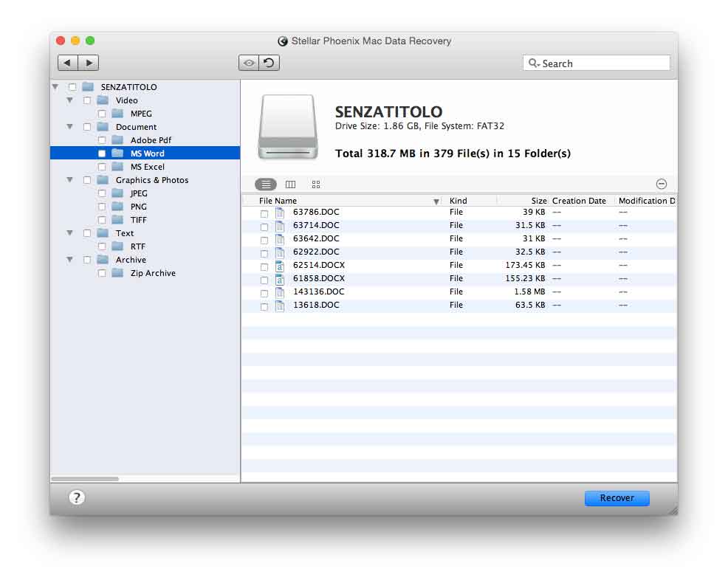Sort by Size column header
Screen dimensions: 728x583
pos(523,201)
